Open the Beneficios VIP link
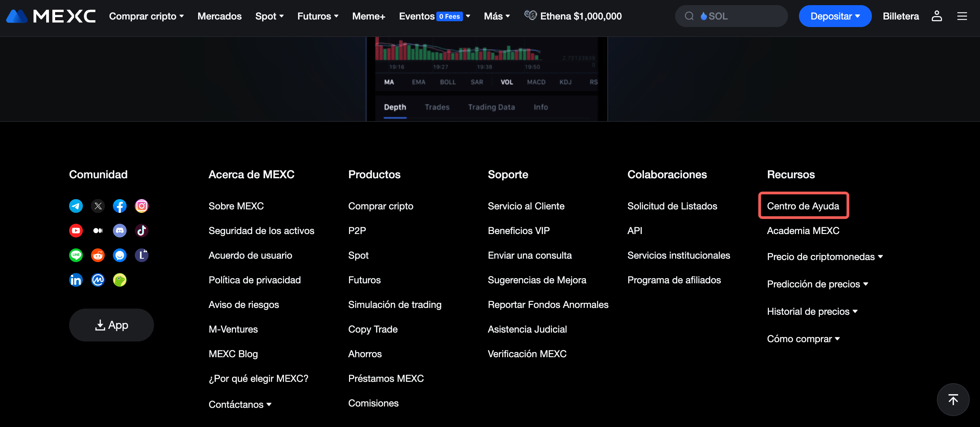This screenshot has height=427, width=980. click(x=518, y=231)
